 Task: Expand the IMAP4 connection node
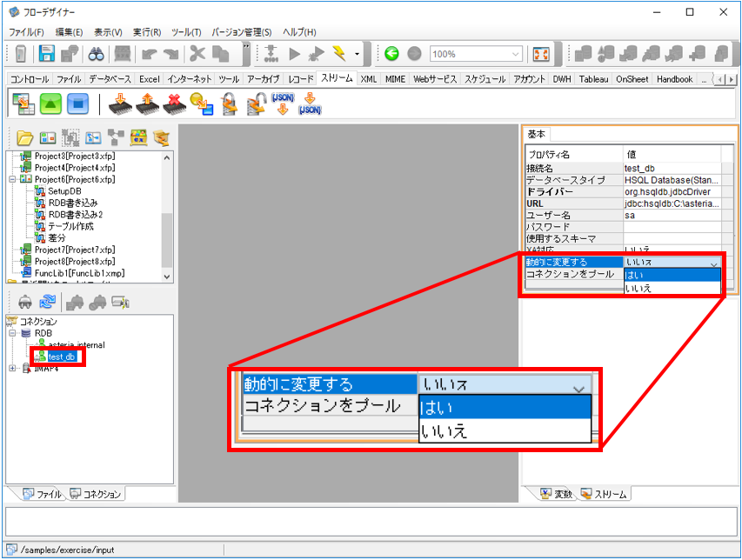[x=12, y=368]
